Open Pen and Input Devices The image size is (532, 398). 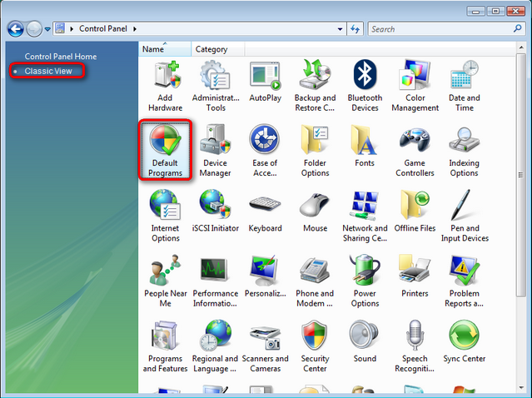[x=465, y=216]
